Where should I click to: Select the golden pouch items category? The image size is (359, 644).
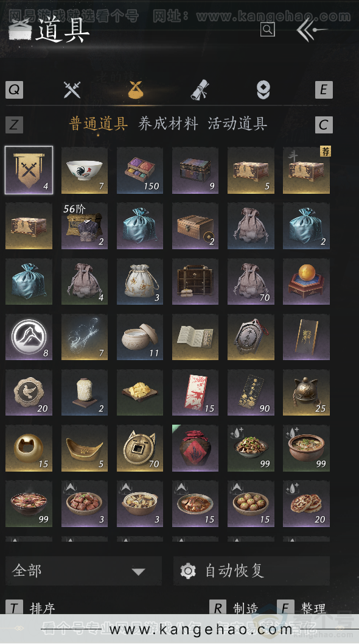click(x=137, y=90)
